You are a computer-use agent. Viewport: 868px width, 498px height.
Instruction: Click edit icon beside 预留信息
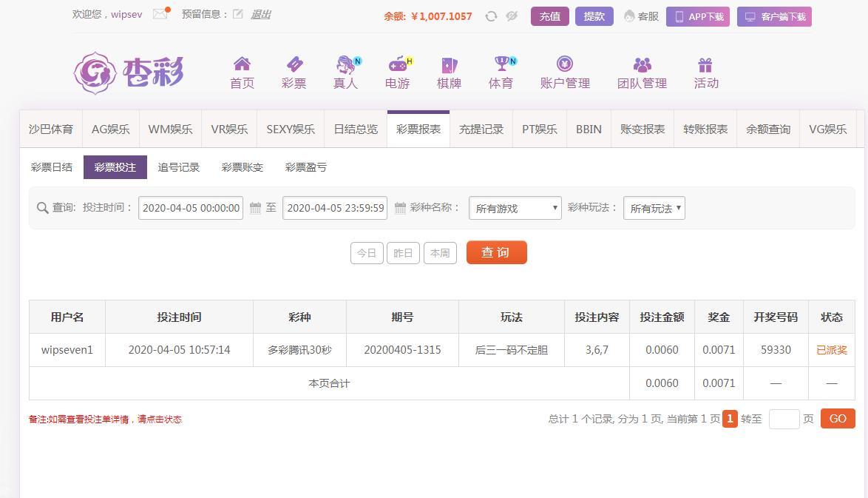[237, 14]
